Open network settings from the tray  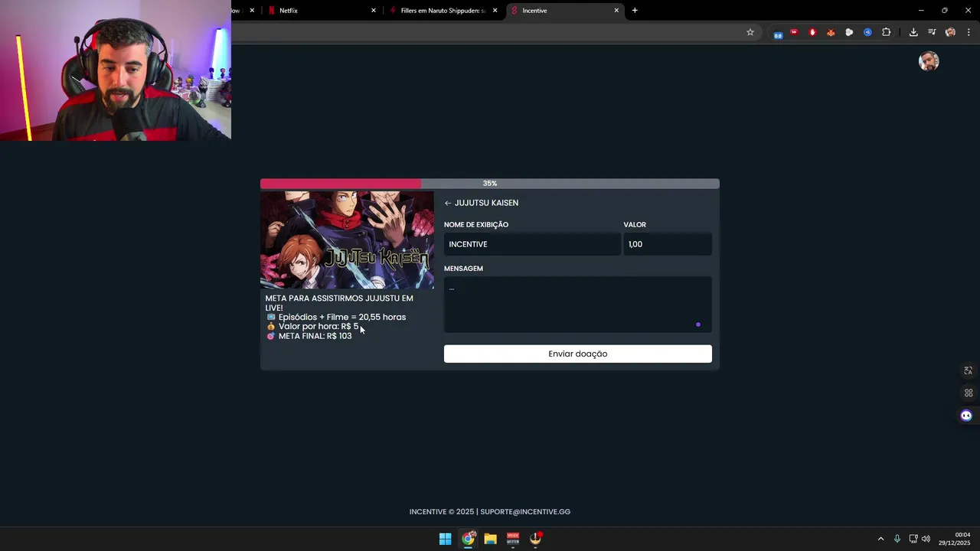[x=913, y=539]
